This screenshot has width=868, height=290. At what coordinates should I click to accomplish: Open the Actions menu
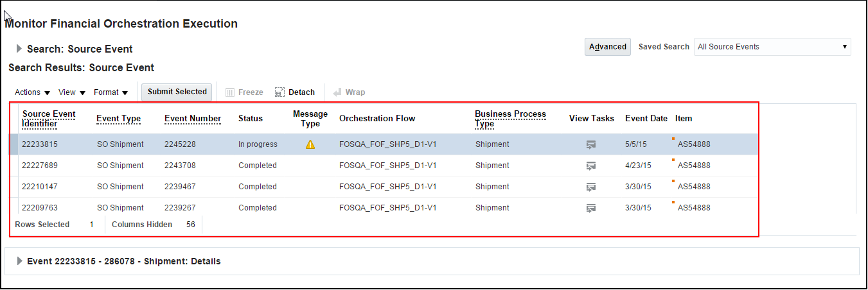pos(32,92)
